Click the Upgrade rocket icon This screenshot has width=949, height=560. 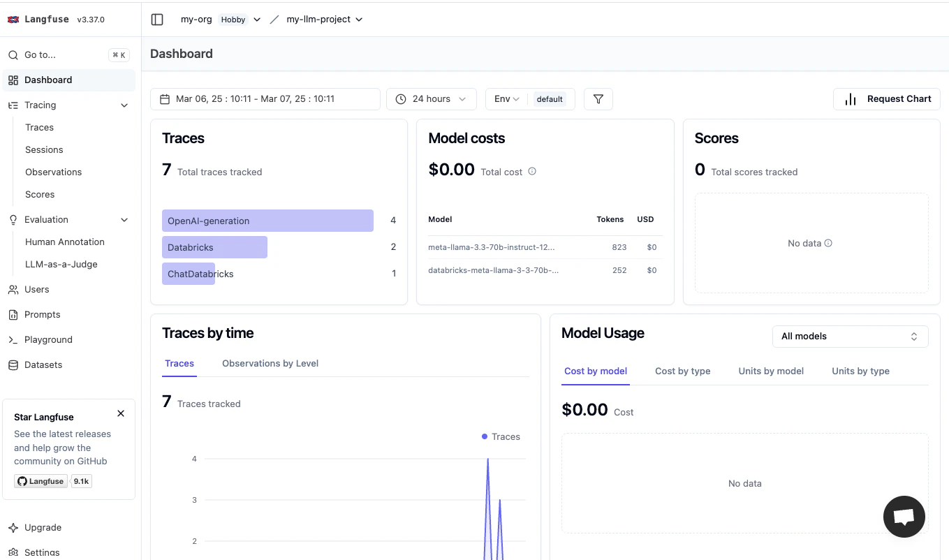point(13,528)
